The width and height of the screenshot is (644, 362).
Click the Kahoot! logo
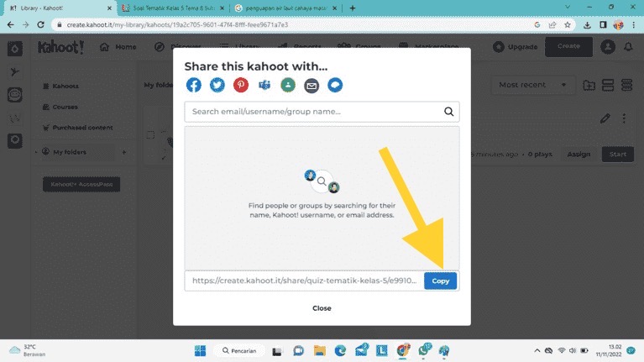coord(60,47)
